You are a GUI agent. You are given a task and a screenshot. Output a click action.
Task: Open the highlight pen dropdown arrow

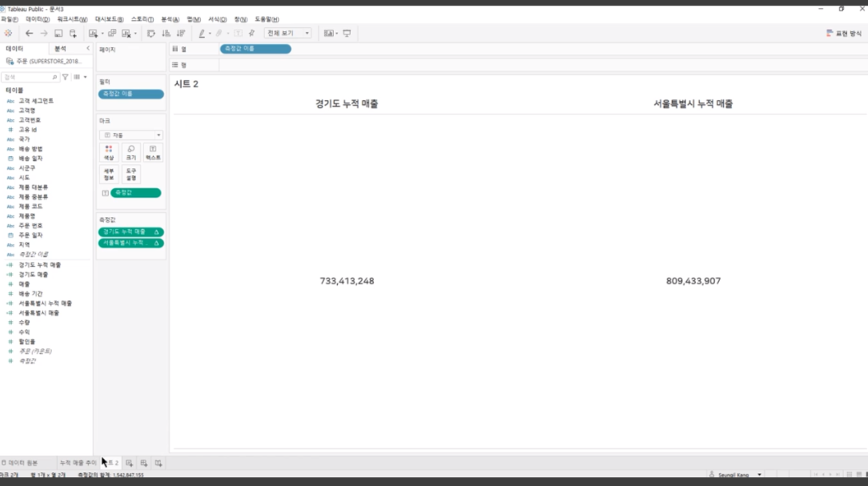(210, 33)
